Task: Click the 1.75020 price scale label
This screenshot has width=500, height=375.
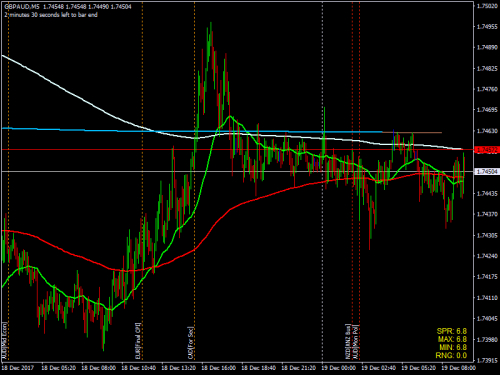Action: coord(487,6)
